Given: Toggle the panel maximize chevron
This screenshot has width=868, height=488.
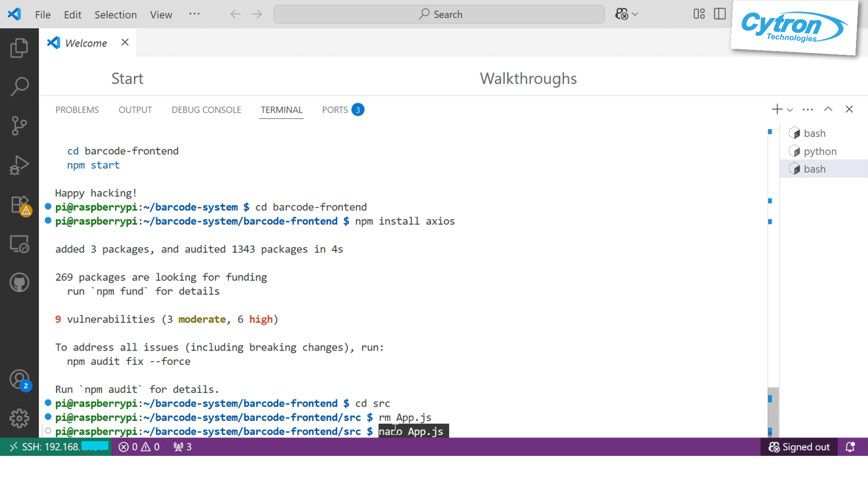Looking at the screenshot, I should coord(828,109).
